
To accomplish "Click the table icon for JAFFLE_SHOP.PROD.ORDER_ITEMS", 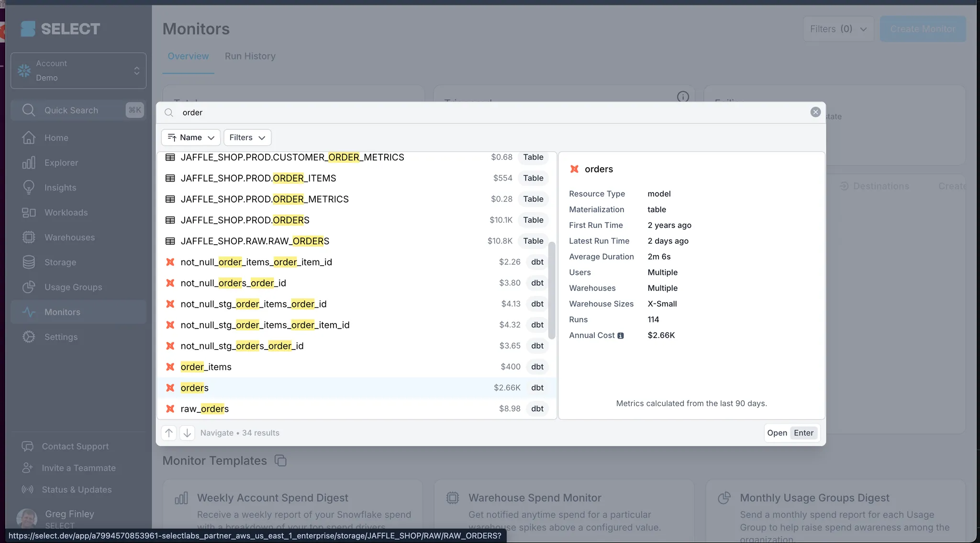I will [x=170, y=178].
